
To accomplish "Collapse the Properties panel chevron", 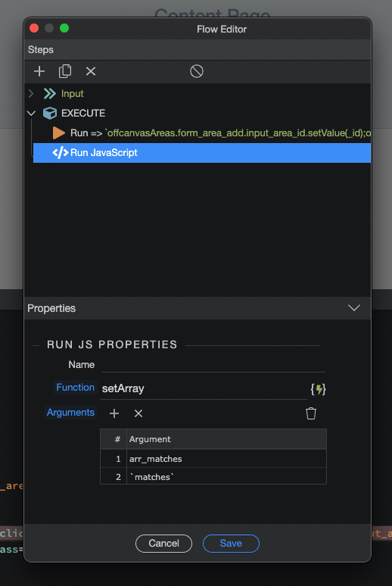I will pos(354,308).
